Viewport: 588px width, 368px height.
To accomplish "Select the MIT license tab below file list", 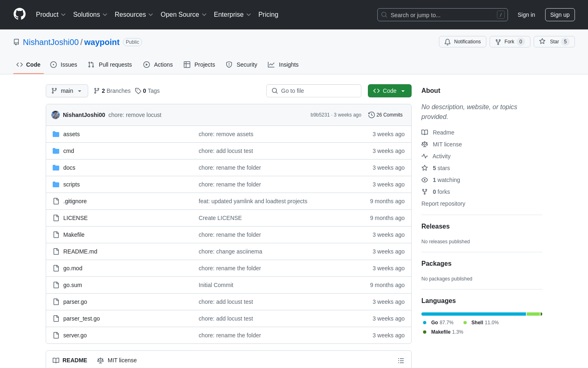I will point(117,360).
